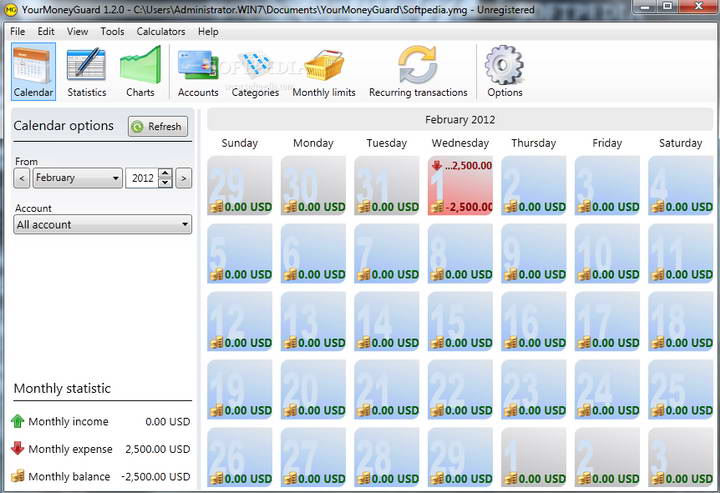The width and height of the screenshot is (720, 493).
Task: Click coins icon on February 18 cell
Action: [x=657, y=342]
